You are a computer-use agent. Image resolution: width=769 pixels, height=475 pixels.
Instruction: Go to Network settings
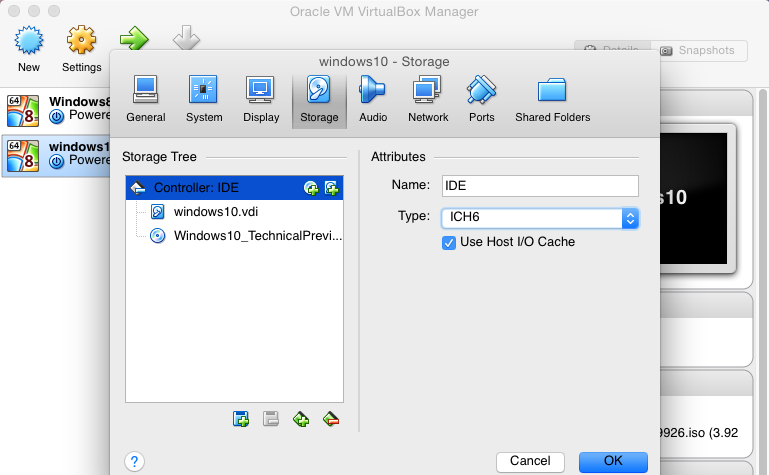pyautogui.click(x=428, y=100)
